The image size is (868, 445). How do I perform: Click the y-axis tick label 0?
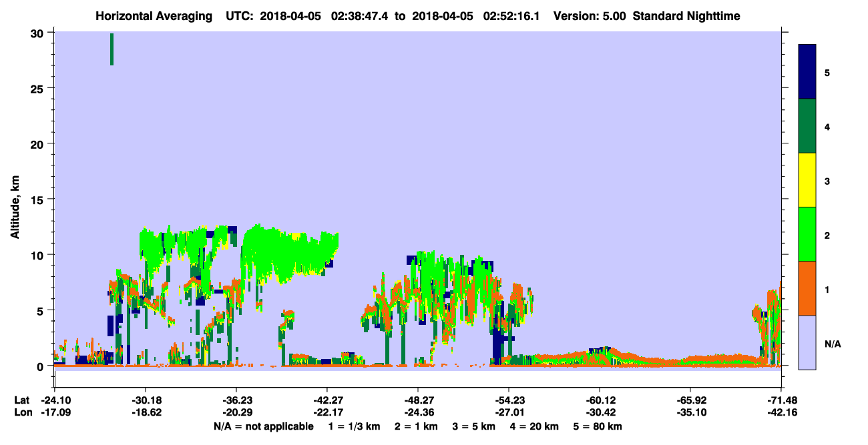click(41, 366)
